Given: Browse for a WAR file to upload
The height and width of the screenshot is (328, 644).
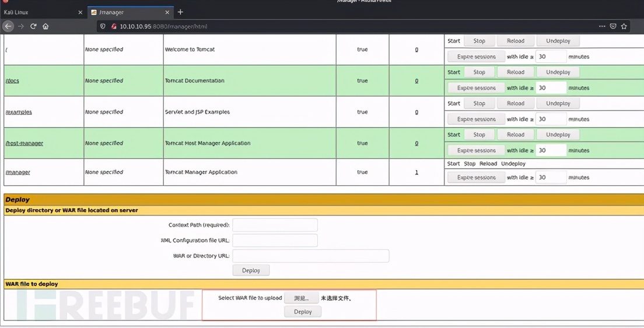Looking at the screenshot, I should tap(302, 298).
